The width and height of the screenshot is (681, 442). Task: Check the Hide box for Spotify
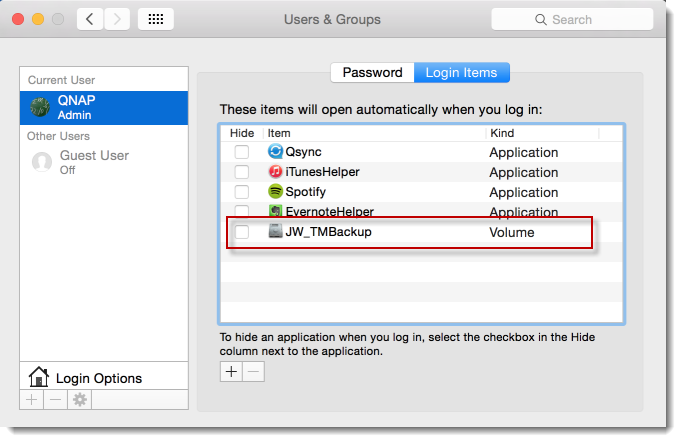click(x=242, y=192)
